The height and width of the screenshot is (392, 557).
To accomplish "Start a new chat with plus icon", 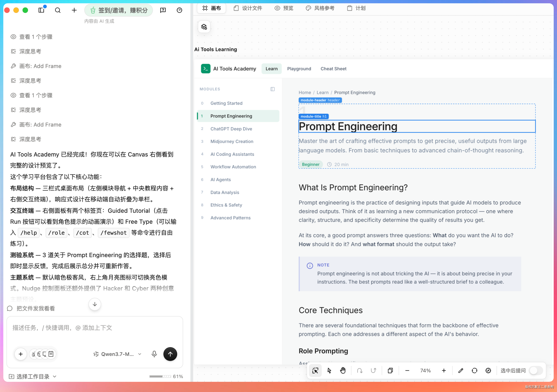I will [x=74, y=10].
